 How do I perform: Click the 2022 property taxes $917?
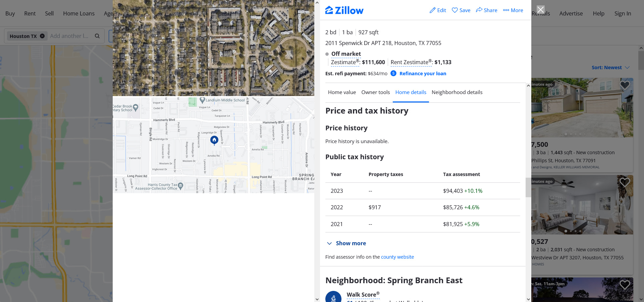[x=375, y=207]
